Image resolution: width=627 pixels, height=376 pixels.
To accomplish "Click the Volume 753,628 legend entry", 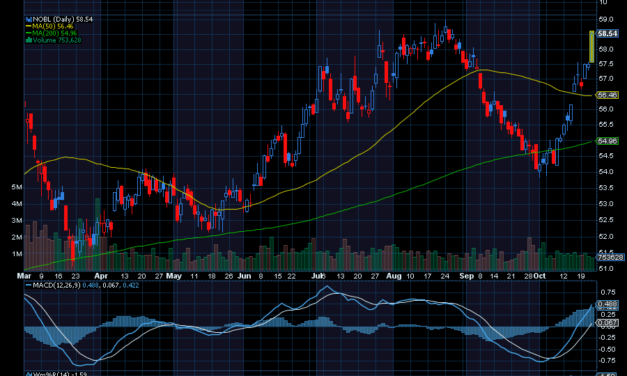I will pyautogui.click(x=57, y=40).
